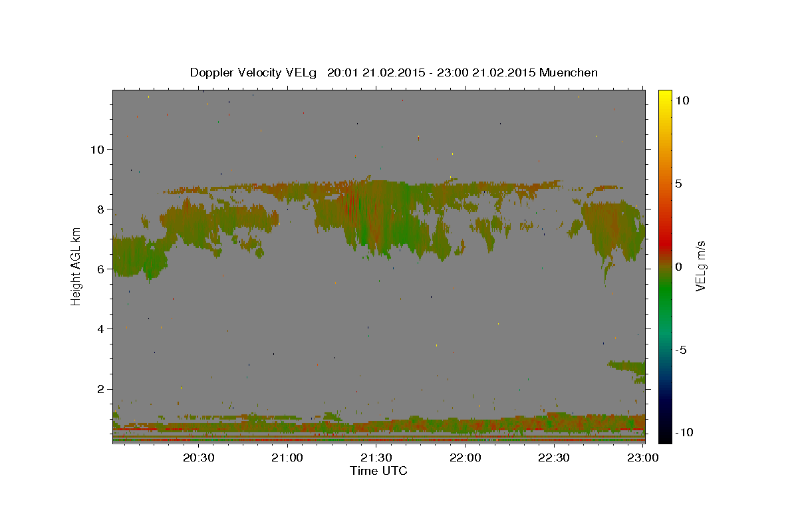
Task: Click the 23:00 time tick label
Action: click(x=642, y=458)
